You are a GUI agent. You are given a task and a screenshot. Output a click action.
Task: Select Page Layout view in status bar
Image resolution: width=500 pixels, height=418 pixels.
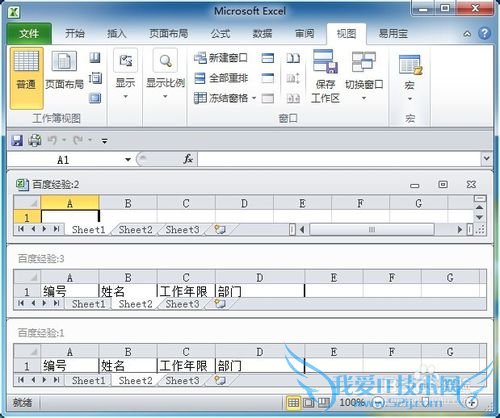308,402
